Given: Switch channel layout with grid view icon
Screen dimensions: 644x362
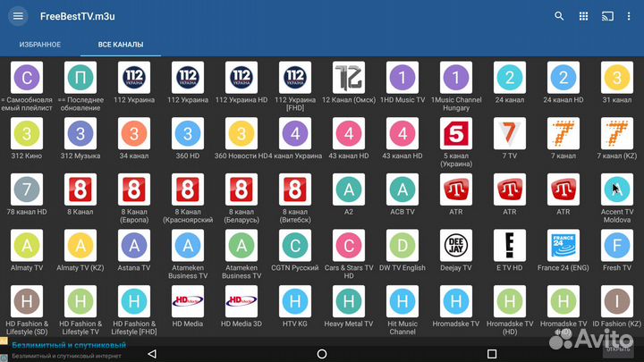Looking at the screenshot, I should coord(584,17).
